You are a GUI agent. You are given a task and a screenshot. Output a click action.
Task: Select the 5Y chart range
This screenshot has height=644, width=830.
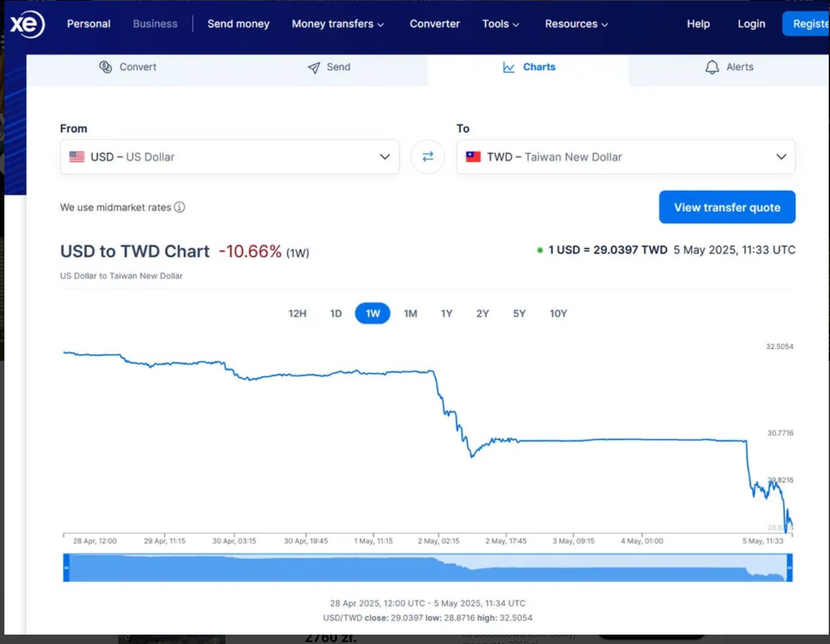(x=519, y=313)
